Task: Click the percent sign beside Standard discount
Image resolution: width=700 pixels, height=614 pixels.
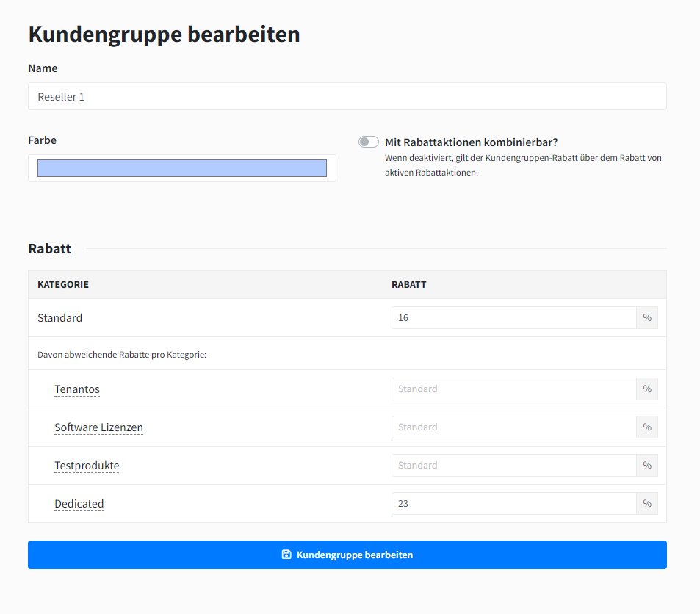Action: click(646, 318)
